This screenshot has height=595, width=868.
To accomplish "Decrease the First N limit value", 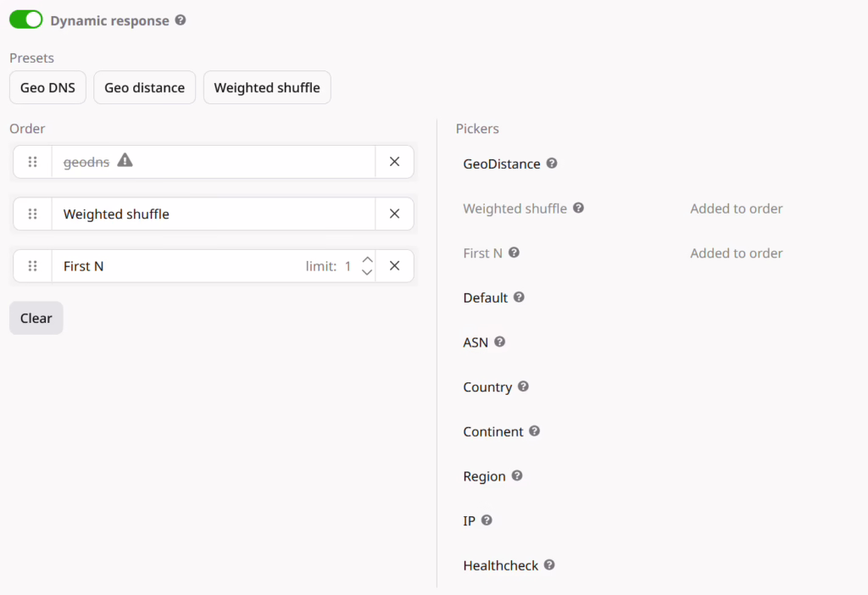I will tap(367, 272).
